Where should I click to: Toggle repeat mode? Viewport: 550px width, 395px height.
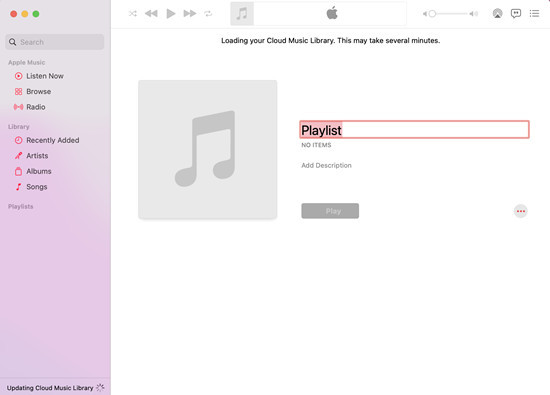click(x=208, y=14)
